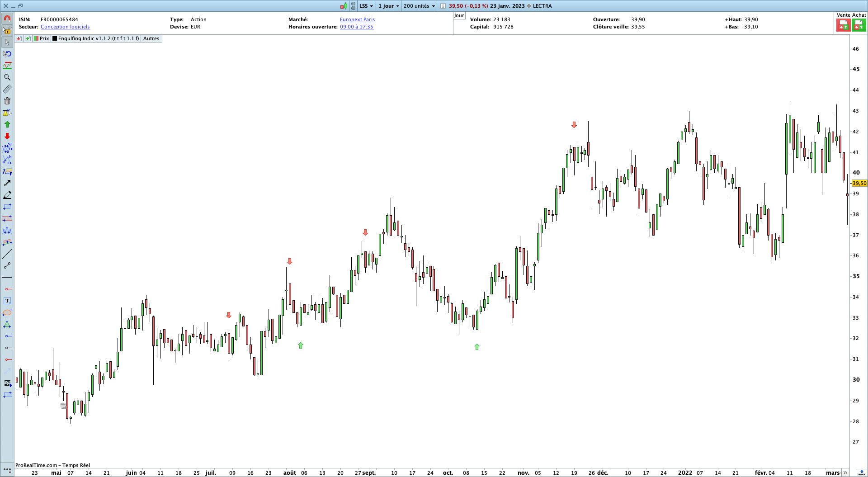Viewport: 868px width, 477px height.
Task: Open the 09:00 à 17:35 trading hours link
Action: tap(357, 27)
